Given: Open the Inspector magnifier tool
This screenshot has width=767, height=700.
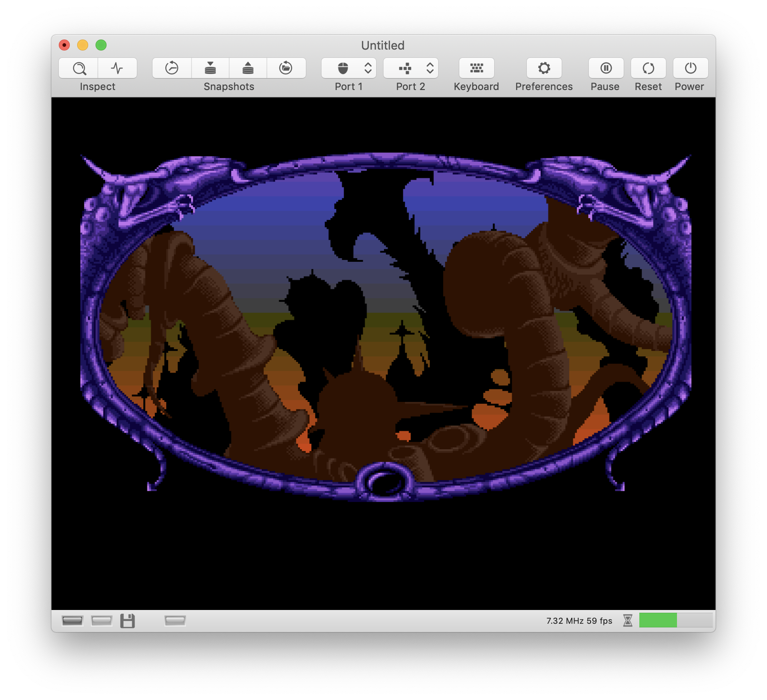Looking at the screenshot, I should [79, 68].
